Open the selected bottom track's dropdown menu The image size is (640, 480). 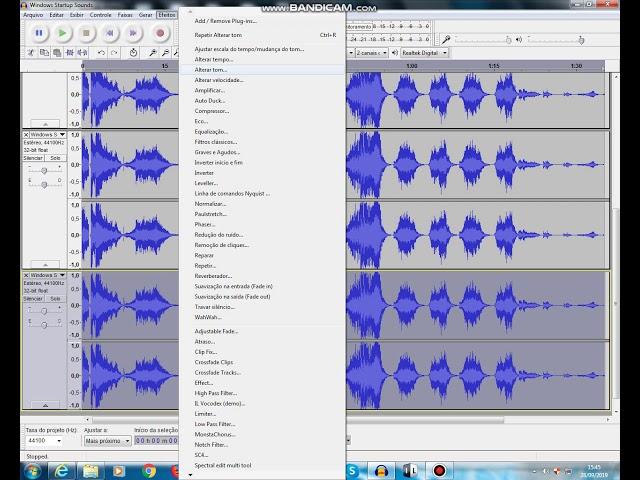pyautogui.click(x=62, y=276)
